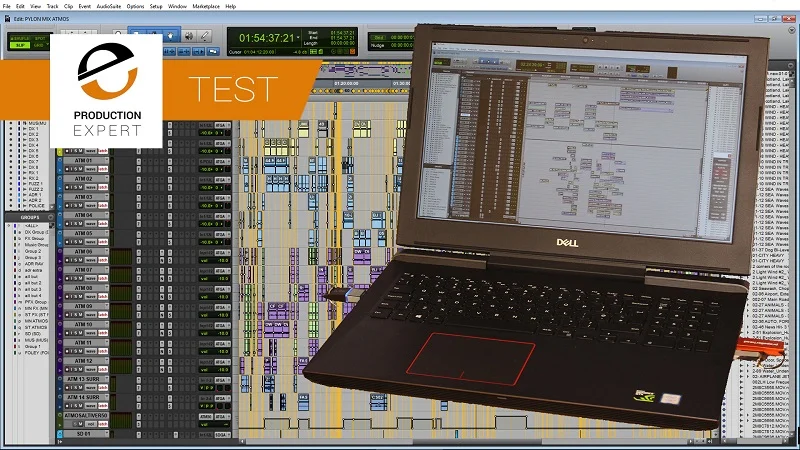Activate SPOT edit mode

pyautogui.click(x=39, y=38)
